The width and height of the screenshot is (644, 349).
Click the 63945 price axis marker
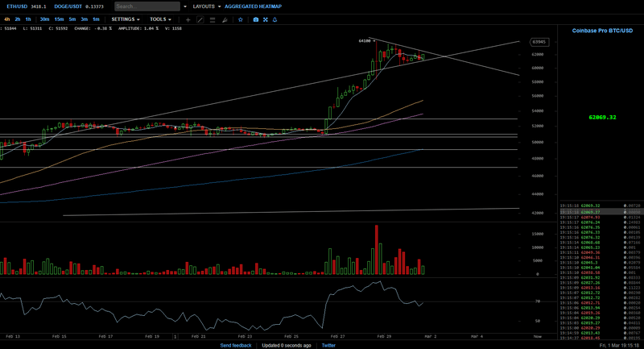point(539,42)
